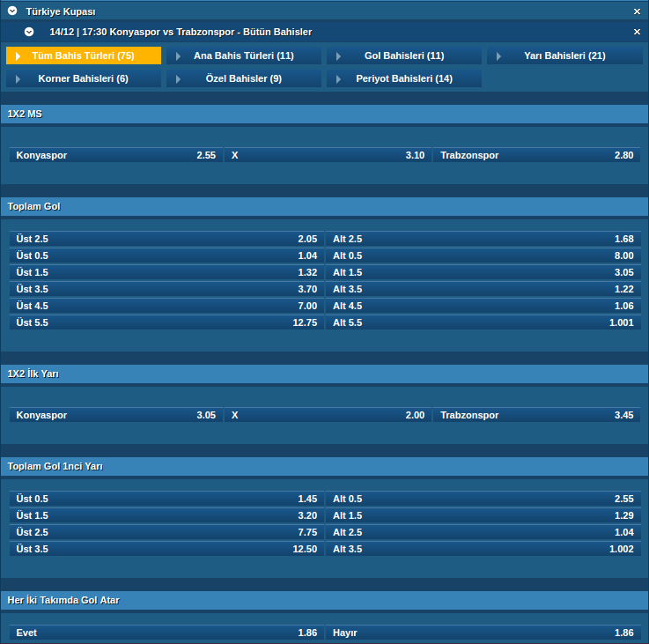649x644 pixels.
Task: Bet on Konyaspor 2.55 in 1X2 MS
Action: coord(116,155)
